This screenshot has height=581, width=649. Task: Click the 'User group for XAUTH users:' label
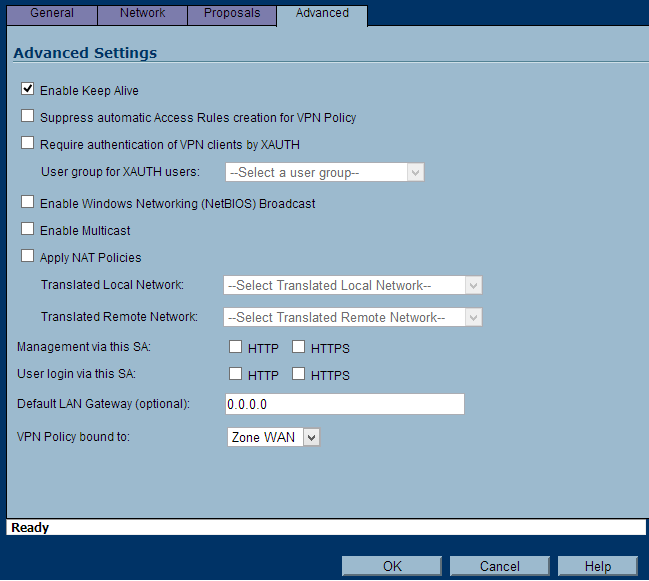coord(120,171)
